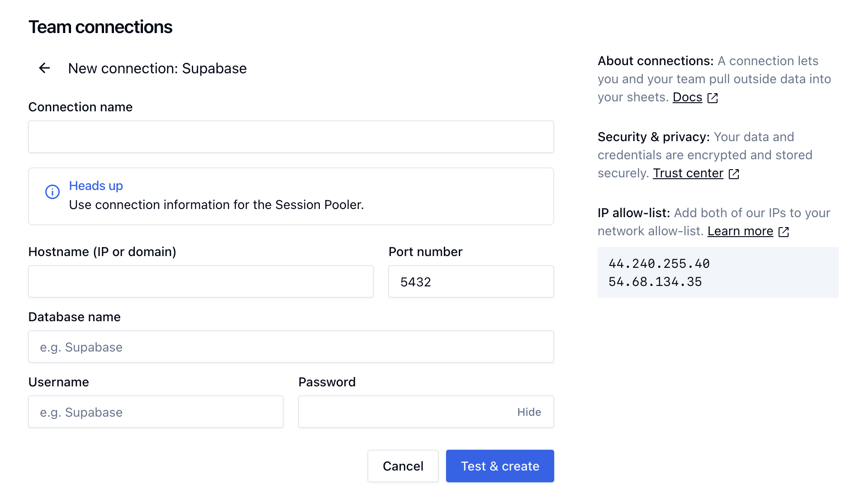Click the Database name input

click(291, 347)
